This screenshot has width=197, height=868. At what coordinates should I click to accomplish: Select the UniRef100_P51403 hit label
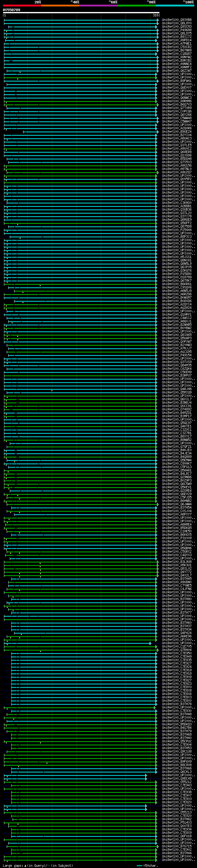(176, 822)
